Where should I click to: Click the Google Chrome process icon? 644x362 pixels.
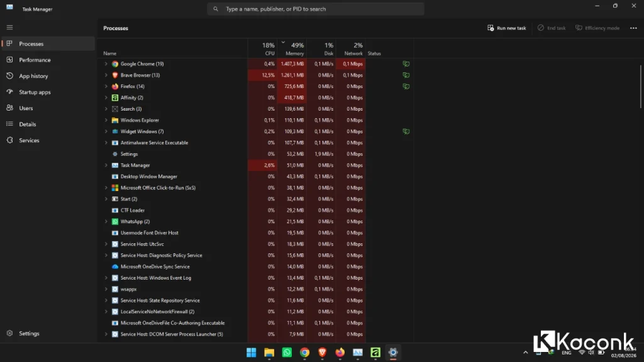tap(115, 64)
